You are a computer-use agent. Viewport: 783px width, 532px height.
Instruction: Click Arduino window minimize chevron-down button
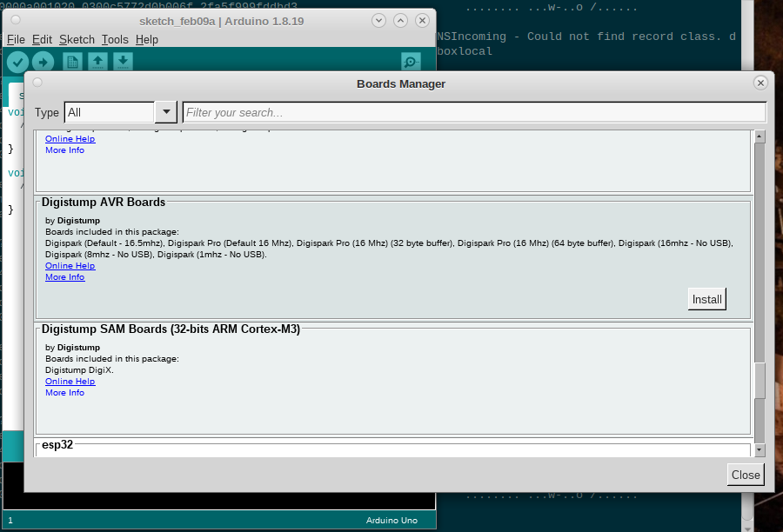[x=378, y=21]
